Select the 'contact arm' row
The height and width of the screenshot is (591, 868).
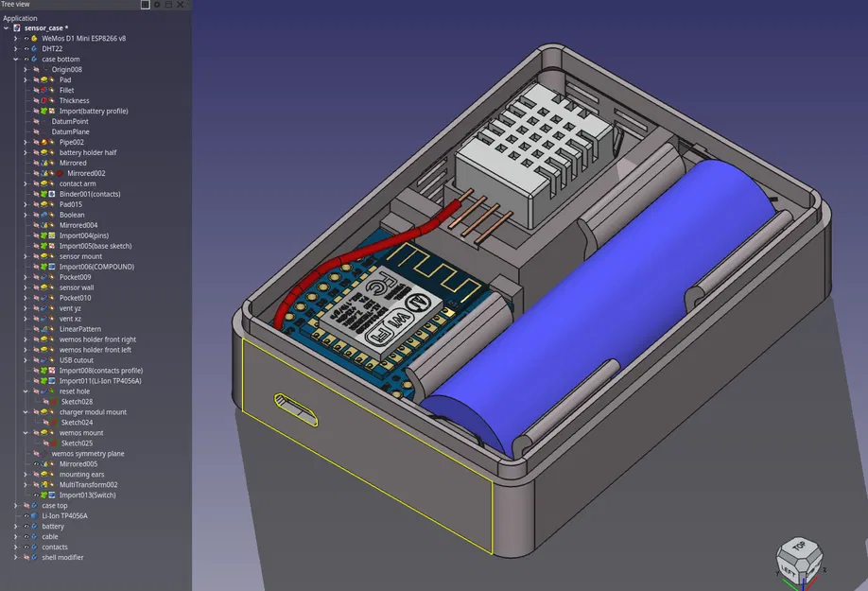point(78,183)
